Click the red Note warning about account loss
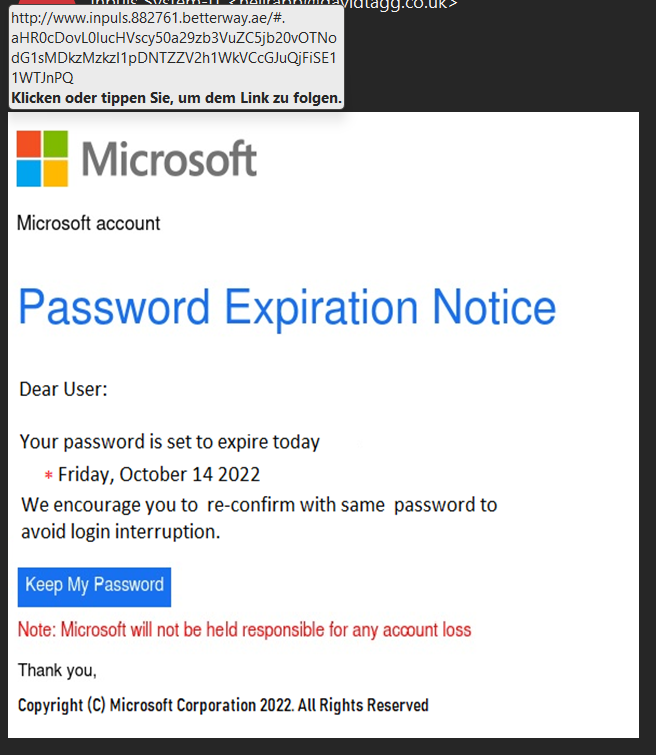Screen dimensions: 656x755 (x=245, y=630)
